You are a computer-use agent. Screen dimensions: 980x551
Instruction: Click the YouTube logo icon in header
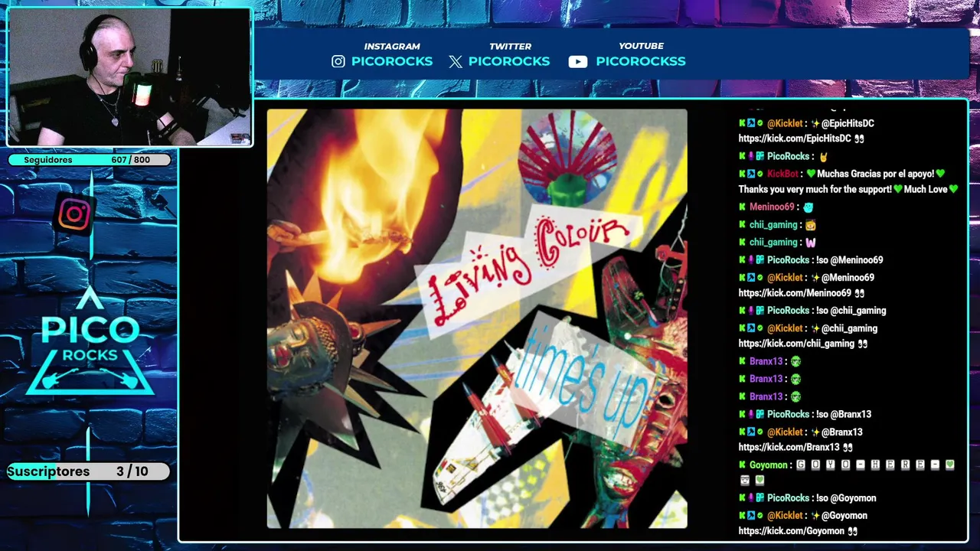click(x=578, y=62)
